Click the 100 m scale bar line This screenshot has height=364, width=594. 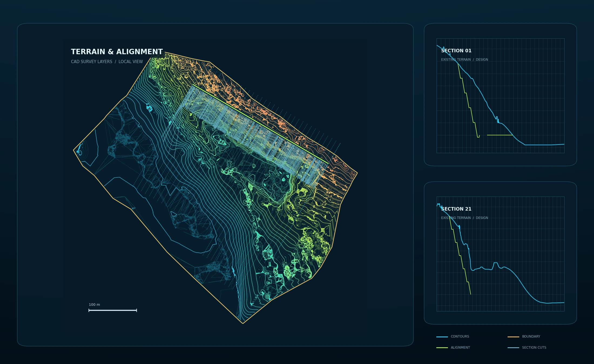pos(113,310)
